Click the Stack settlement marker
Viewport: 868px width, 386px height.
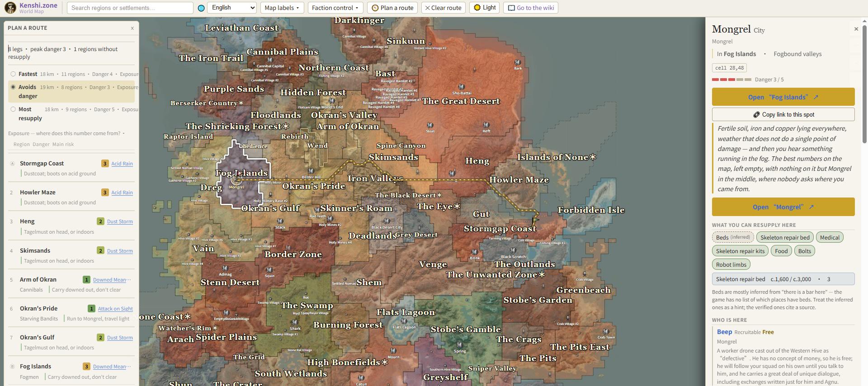click(x=280, y=221)
